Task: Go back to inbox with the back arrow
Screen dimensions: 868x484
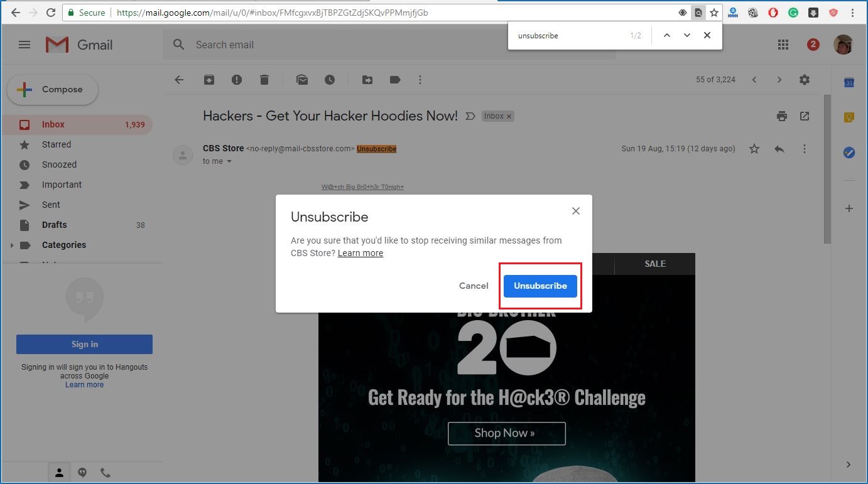Action: pos(179,80)
